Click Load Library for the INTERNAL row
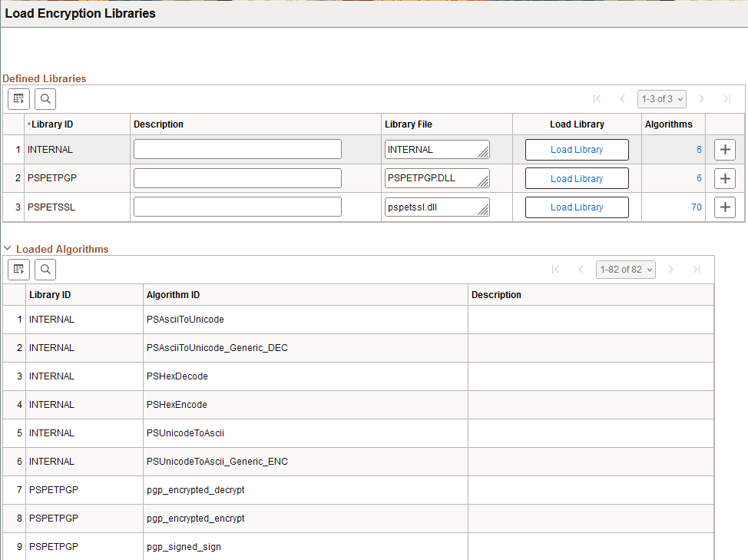 tap(577, 149)
